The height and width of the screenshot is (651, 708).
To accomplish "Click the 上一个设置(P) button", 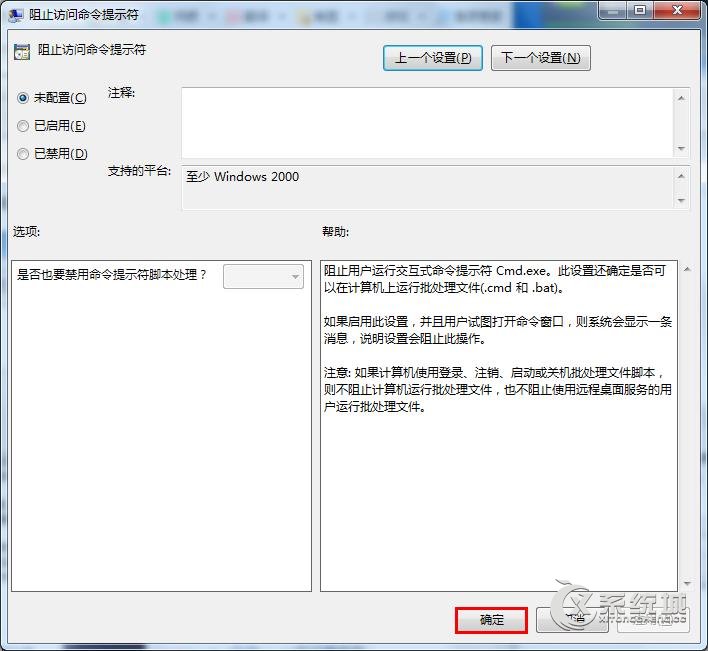I will [x=433, y=58].
